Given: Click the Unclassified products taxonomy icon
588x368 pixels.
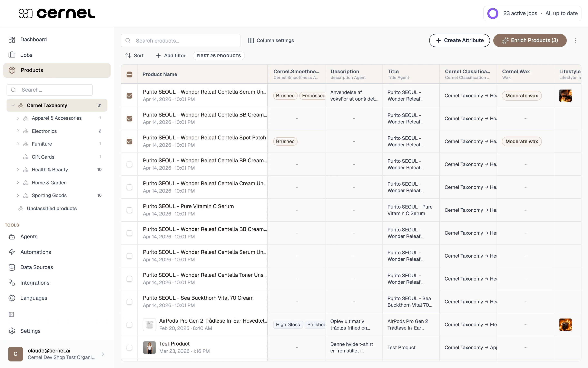Looking at the screenshot, I should point(21,208).
